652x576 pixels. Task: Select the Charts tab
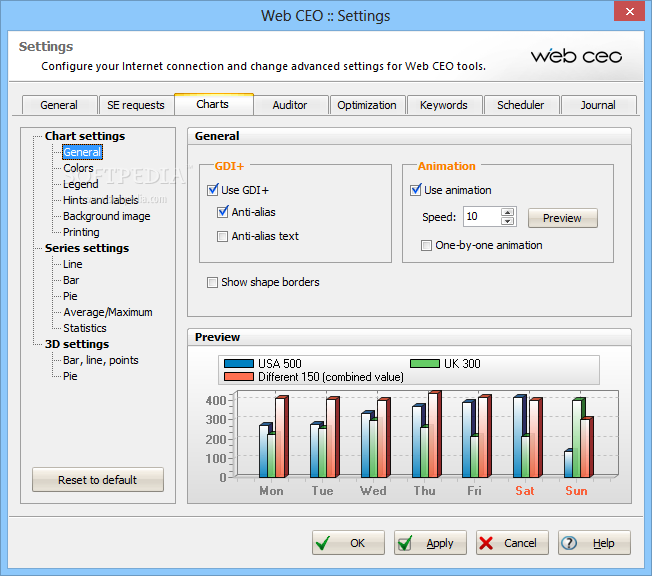tap(213, 104)
